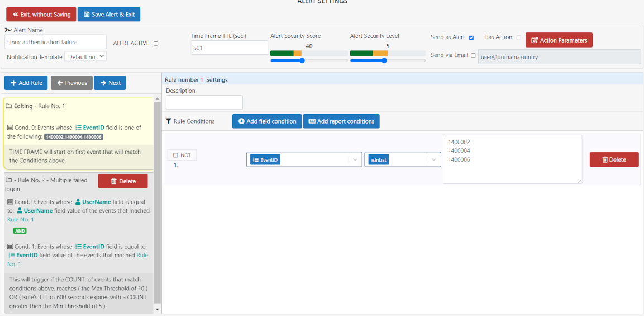Click the email address input field
This screenshot has height=316, width=644.
[560, 57]
